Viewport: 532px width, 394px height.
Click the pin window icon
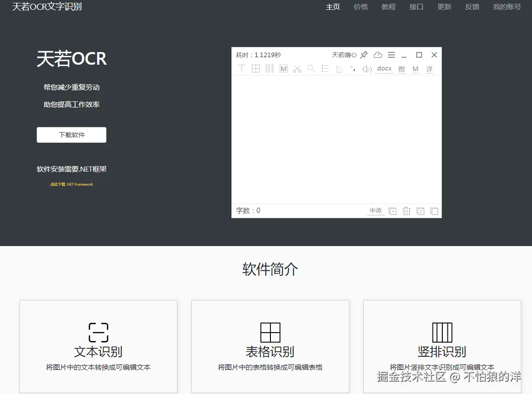tap(364, 55)
